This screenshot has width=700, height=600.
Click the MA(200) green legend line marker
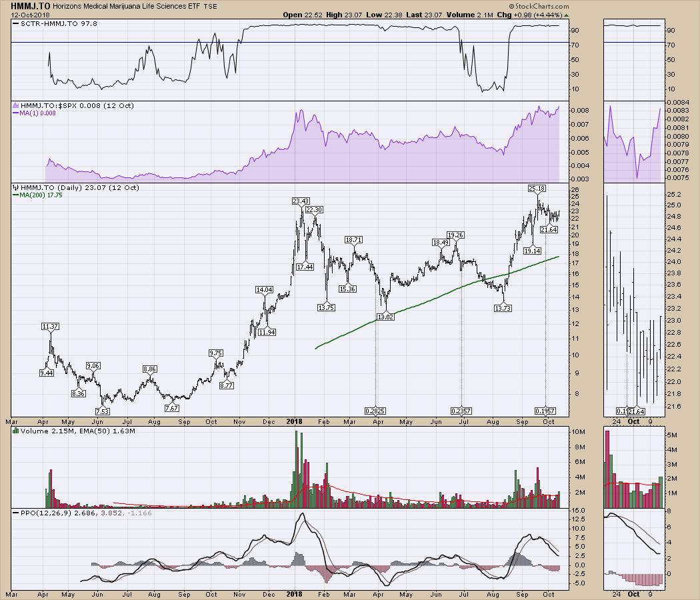pos(15,195)
